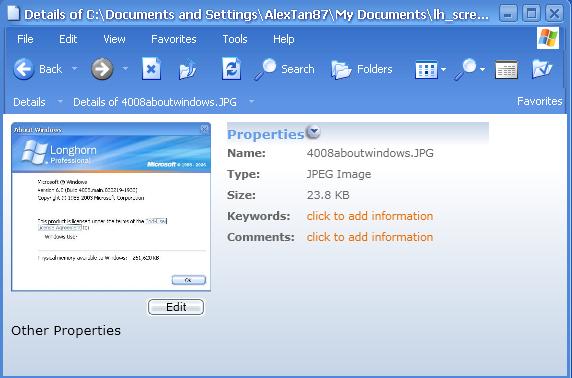572x378 pixels.
Task: Click the Views grid icon
Action: [426, 69]
